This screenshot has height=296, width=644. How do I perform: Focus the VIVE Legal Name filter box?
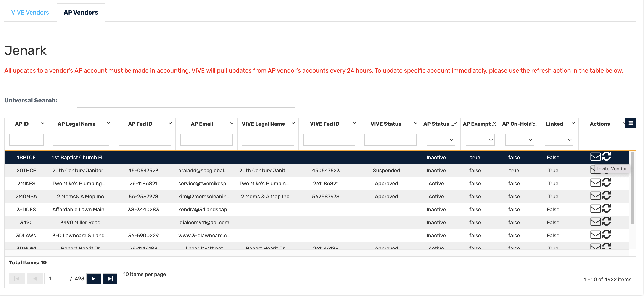(268, 140)
